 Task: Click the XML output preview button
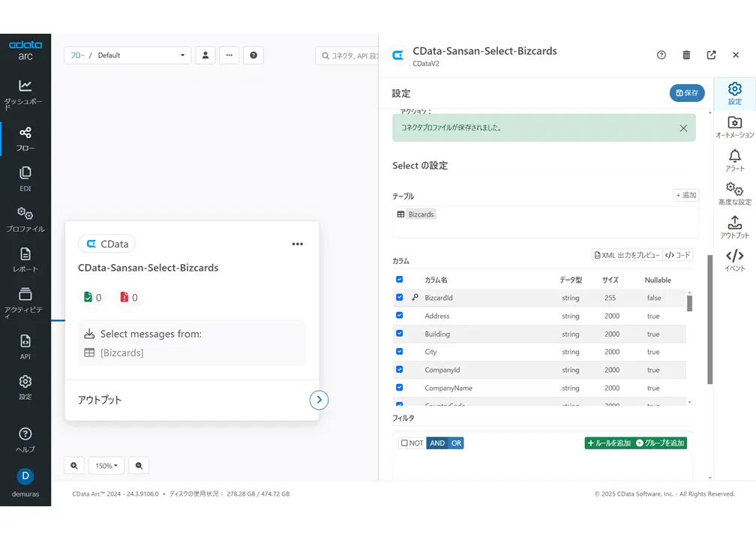tap(627, 255)
